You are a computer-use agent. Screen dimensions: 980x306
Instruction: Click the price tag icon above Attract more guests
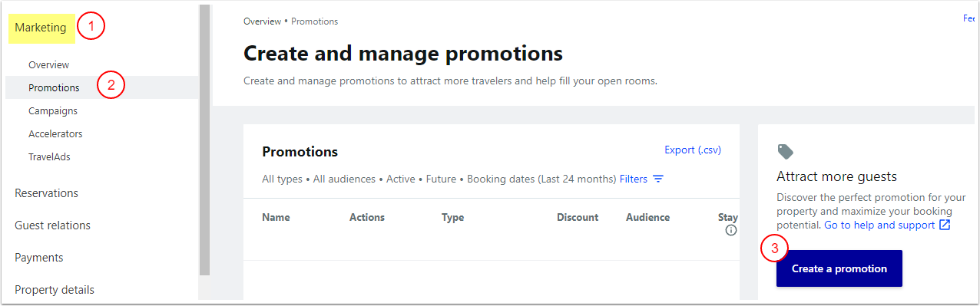point(785,151)
